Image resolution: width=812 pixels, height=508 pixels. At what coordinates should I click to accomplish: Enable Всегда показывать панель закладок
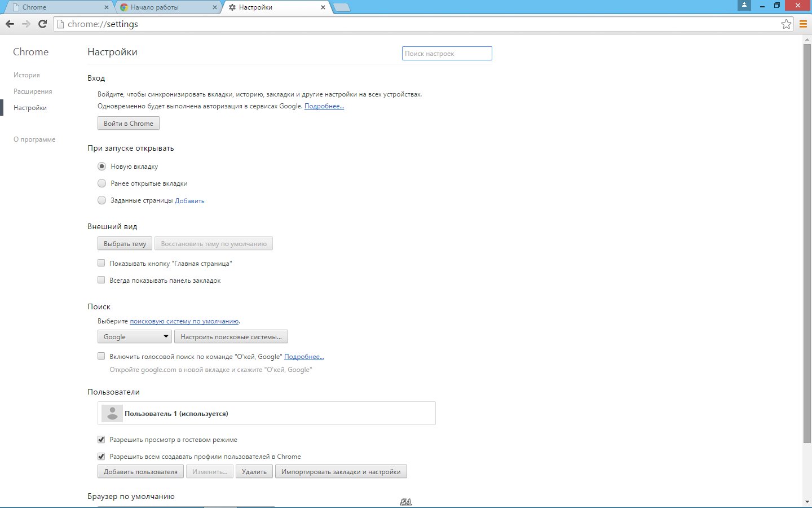click(x=101, y=280)
